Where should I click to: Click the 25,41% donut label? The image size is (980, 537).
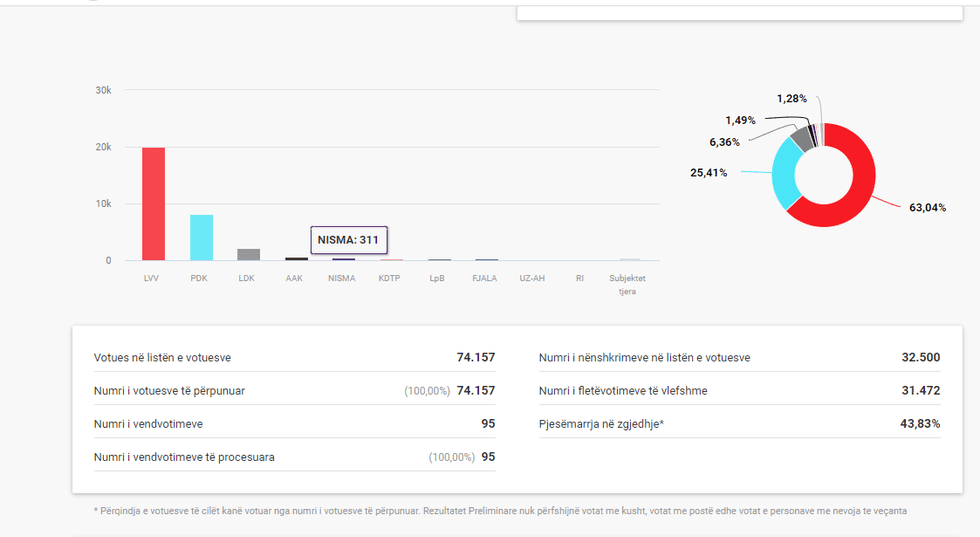[709, 172]
